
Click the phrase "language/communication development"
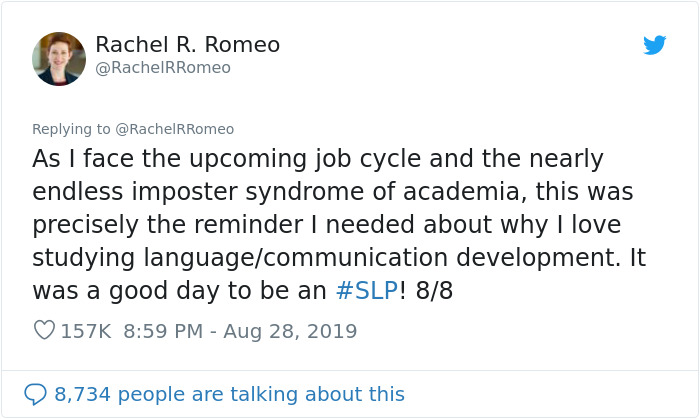pyautogui.click(x=381, y=258)
